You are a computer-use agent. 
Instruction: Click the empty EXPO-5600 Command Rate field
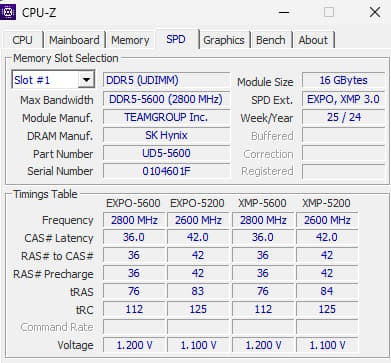pyautogui.click(x=134, y=327)
